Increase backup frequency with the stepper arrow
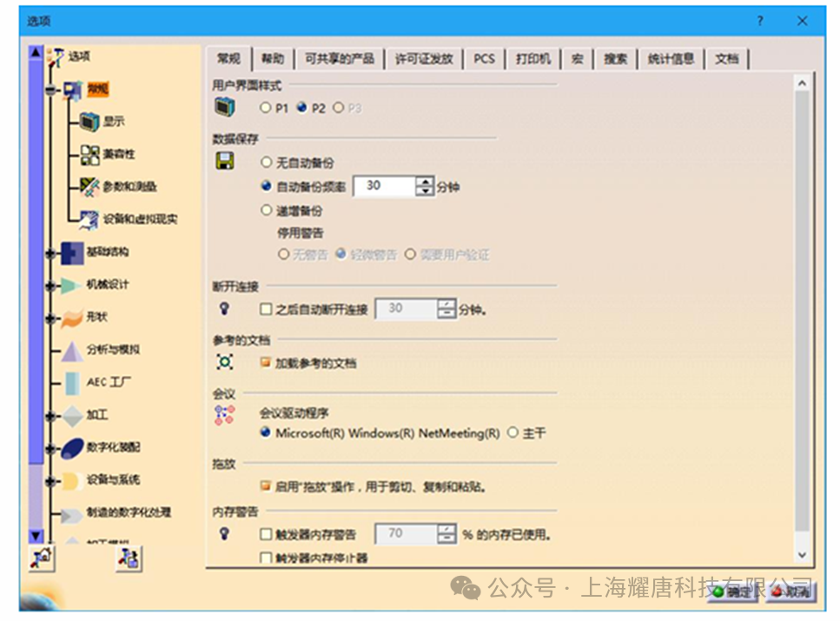Screen dimensions: 840x621 point(425,181)
